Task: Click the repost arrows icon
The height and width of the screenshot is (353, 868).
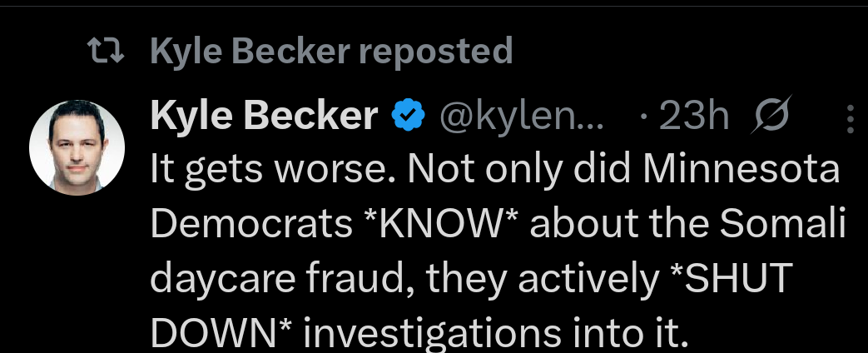Action: click(x=107, y=52)
